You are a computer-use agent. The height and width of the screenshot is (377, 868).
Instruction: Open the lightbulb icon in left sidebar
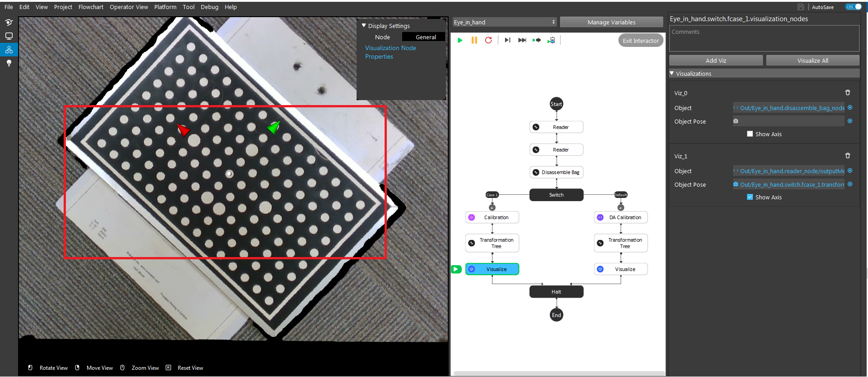point(9,63)
